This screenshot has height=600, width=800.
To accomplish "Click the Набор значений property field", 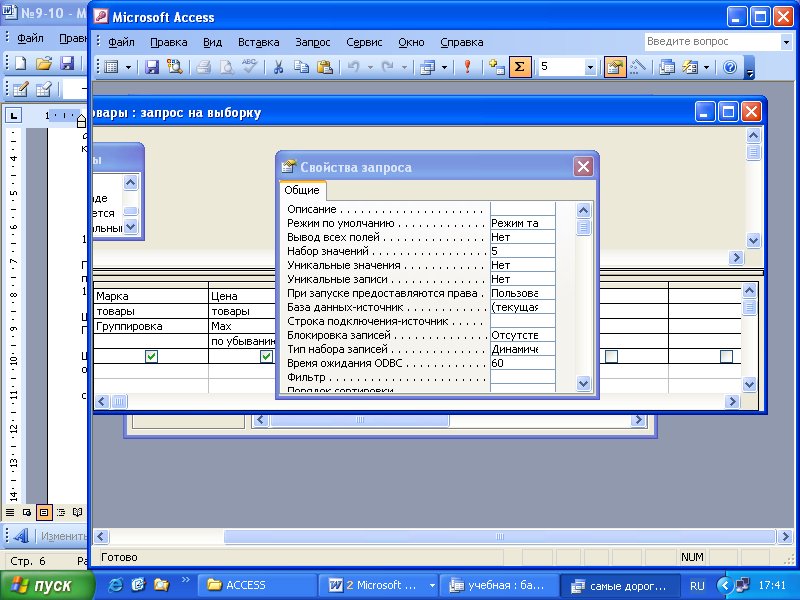I will (x=522, y=251).
